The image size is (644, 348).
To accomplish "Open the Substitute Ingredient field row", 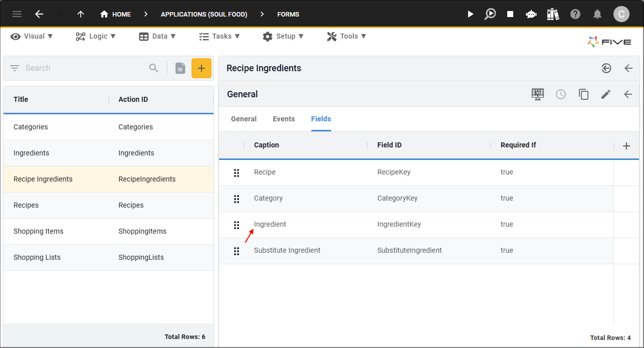I will [x=416, y=251].
